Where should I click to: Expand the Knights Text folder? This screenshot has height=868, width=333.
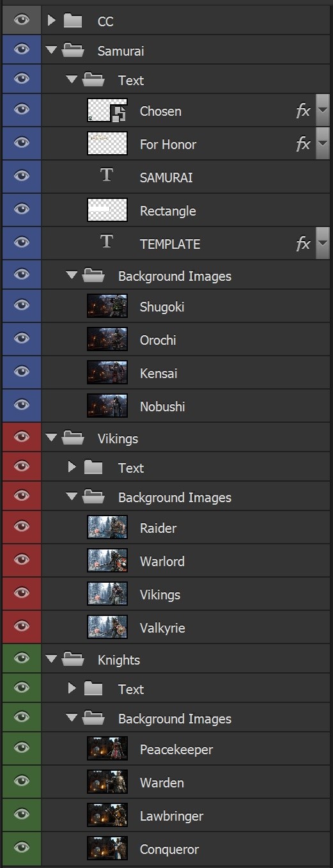(x=72, y=689)
